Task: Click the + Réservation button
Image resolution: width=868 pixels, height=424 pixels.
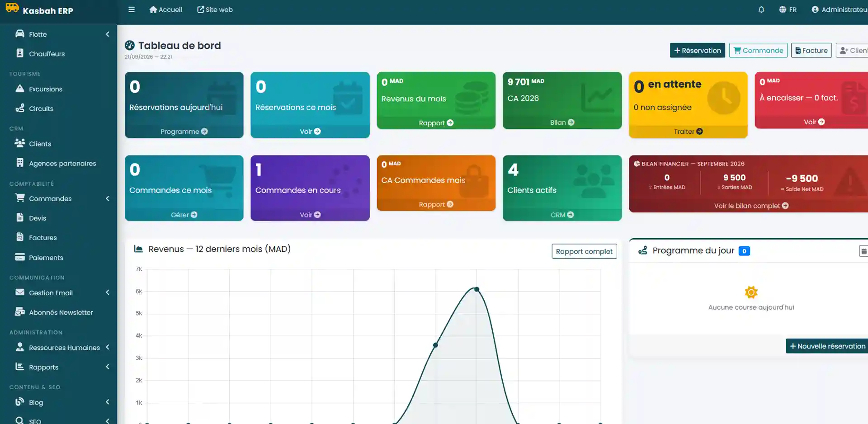Action: [698, 50]
